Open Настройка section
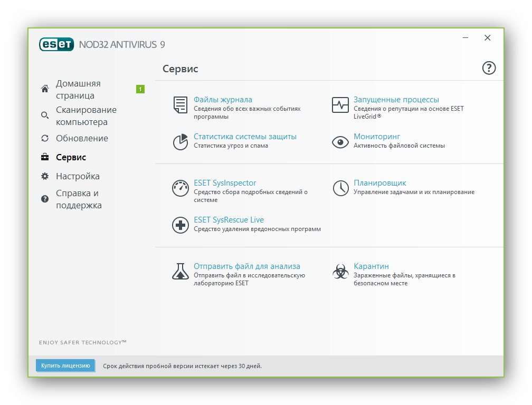This screenshot has height=405, width=532. 78,176
